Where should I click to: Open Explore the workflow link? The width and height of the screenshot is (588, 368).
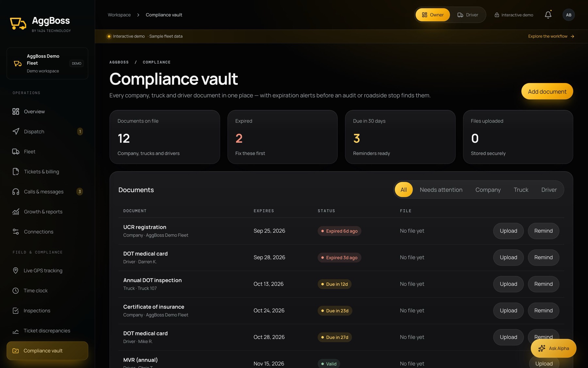coord(551,36)
